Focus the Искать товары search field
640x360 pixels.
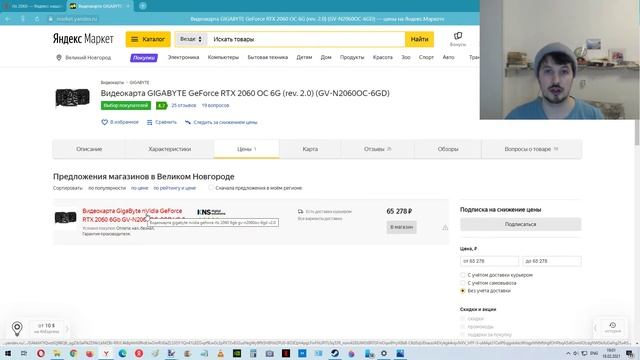[x=306, y=39]
